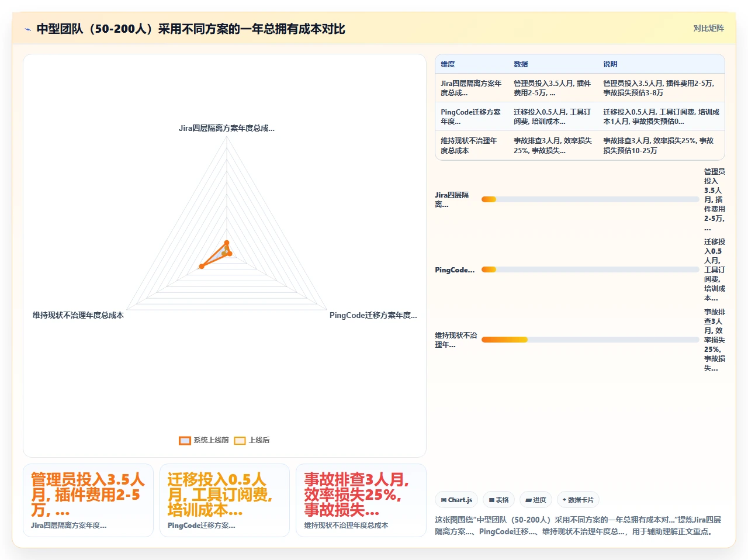
Task: Click the data cell 迁移投入0.5人月, 工具订阅费
Action: [x=553, y=117]
